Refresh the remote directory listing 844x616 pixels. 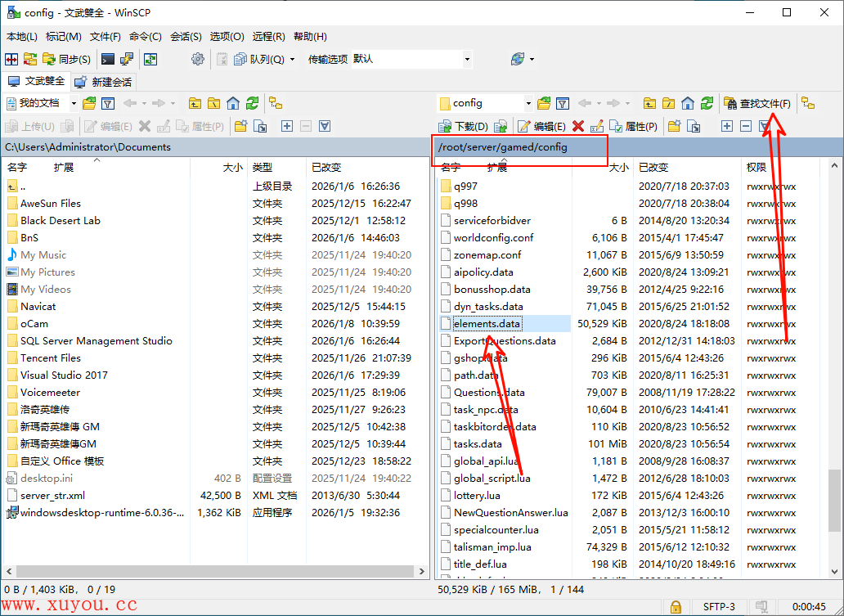(x=707, y=103)
